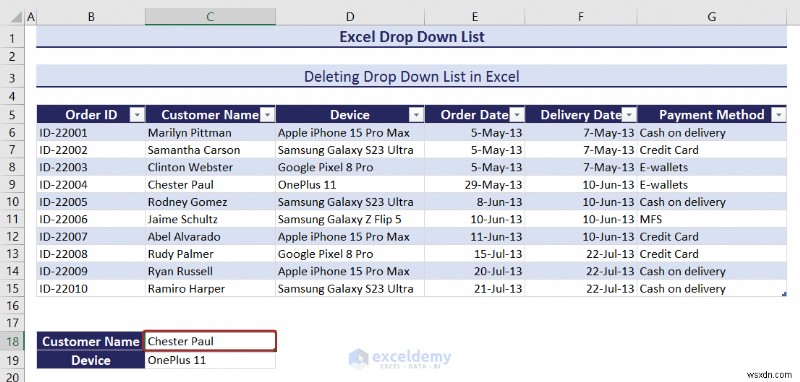Click the 'Deleting Drop Down List in Excel' cell
Viewport: 800px width, 382px height.
[x=411, y=77]
